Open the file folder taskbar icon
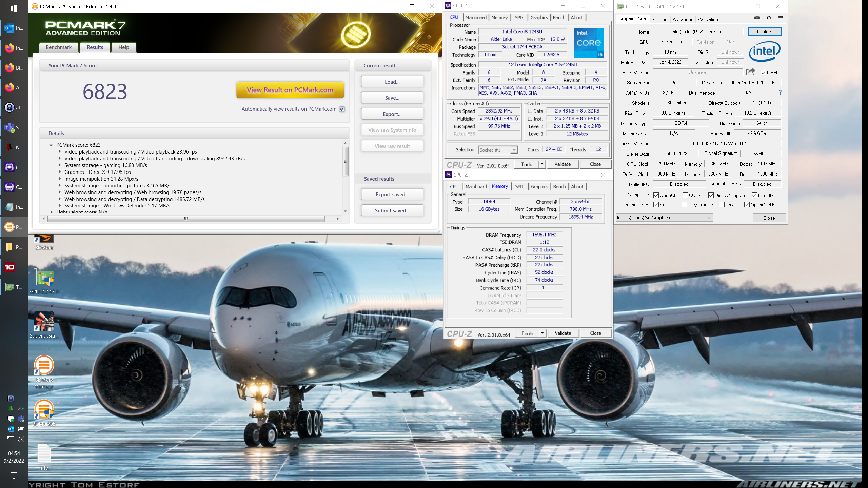 [x=14, y=247]
